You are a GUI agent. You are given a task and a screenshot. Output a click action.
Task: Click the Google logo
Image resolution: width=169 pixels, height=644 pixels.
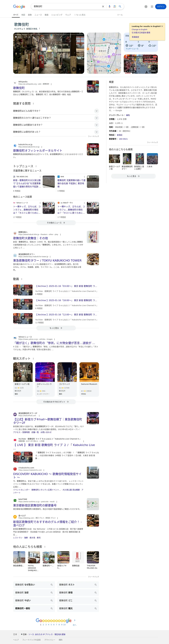pyautogui.click(x=19, y=6)
